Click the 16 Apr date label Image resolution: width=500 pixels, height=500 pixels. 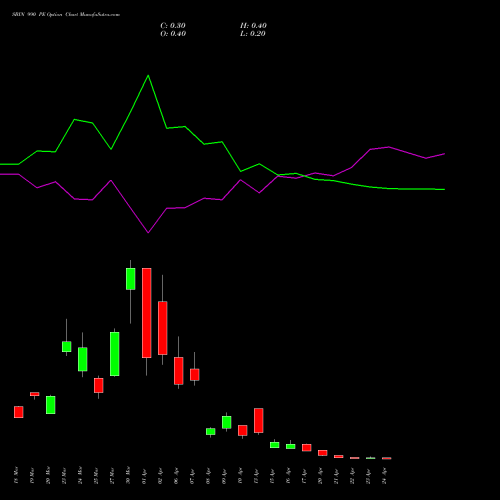click(x=288, y=476)
